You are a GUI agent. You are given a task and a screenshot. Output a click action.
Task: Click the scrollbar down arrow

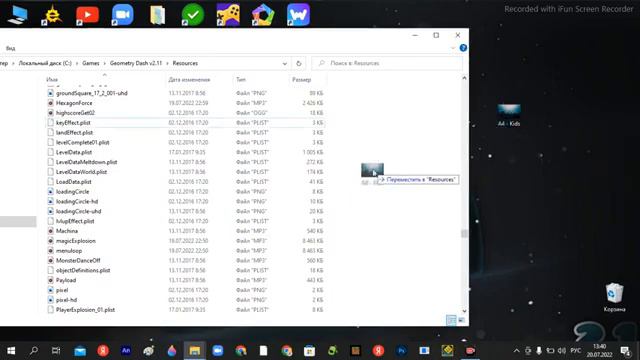464,311
